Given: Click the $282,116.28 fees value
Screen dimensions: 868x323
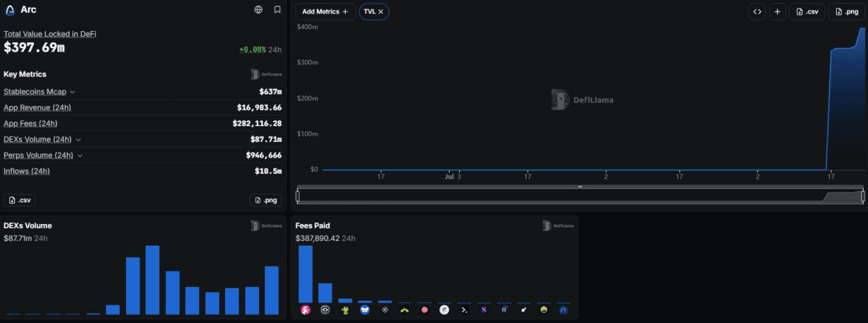Looking at the screenshot, I should coord(257,123).
